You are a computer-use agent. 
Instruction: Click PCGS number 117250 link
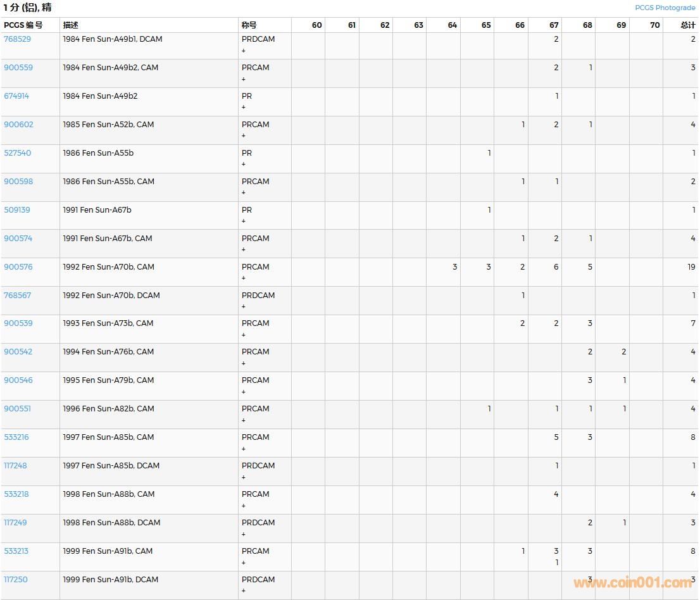pos(15,580)
